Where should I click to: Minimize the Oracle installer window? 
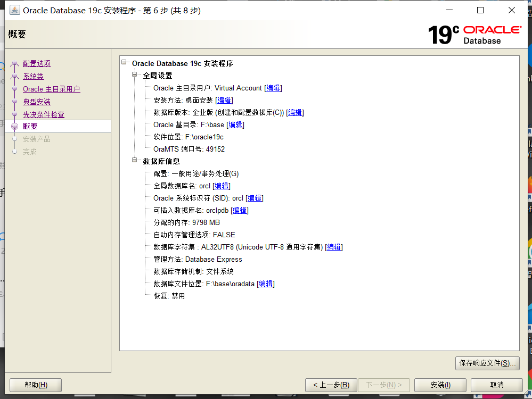[x=449, y=10]
